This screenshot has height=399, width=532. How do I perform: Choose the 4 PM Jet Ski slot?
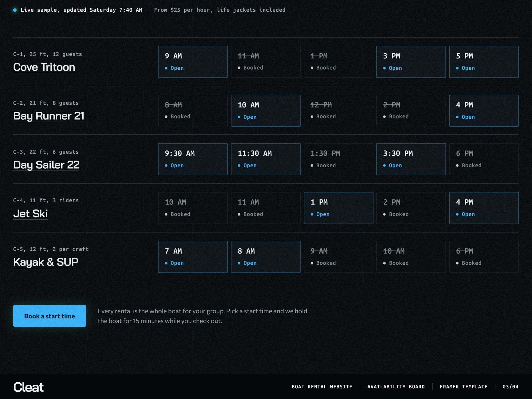pyautogui.click(x=484, y=208)
